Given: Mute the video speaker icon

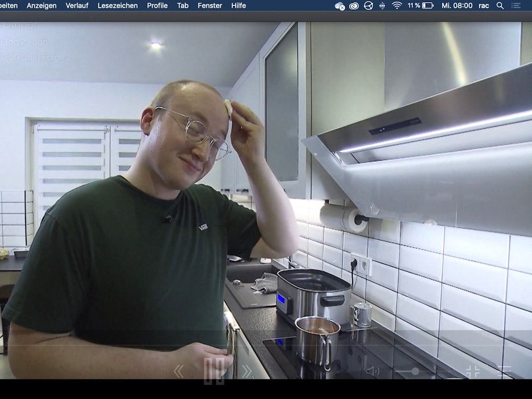Looking at the screenshot, I should tap(372, 371).
